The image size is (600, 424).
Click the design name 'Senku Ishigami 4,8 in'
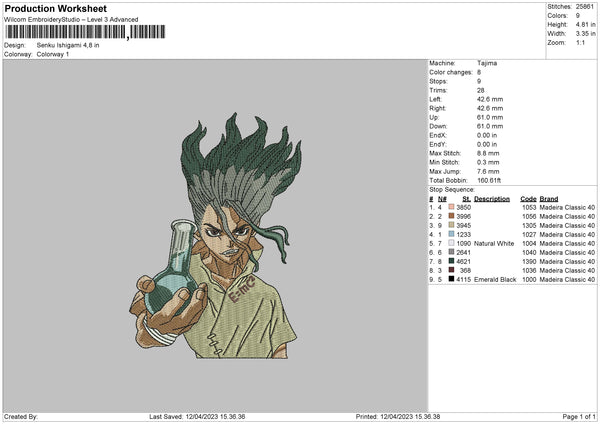coord(68,45)
